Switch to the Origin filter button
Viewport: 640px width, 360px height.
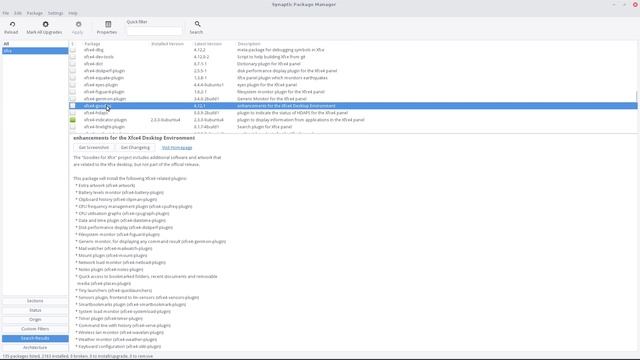35,320
